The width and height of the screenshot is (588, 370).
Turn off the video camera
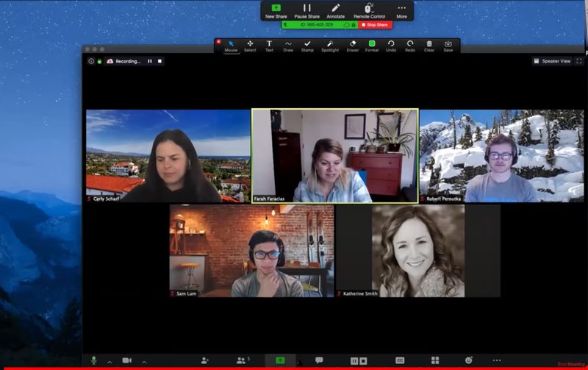(126, 360)
